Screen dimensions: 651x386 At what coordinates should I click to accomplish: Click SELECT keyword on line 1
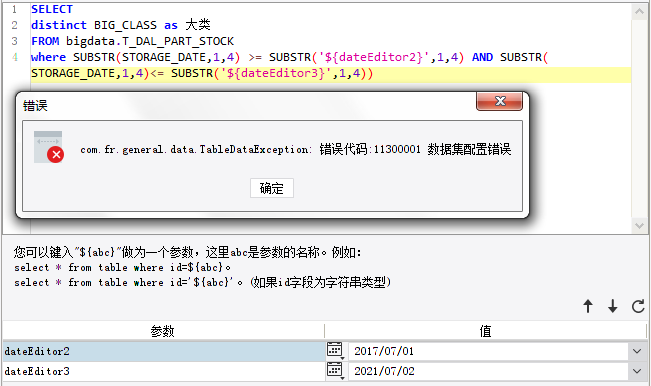tap(52, 9)
